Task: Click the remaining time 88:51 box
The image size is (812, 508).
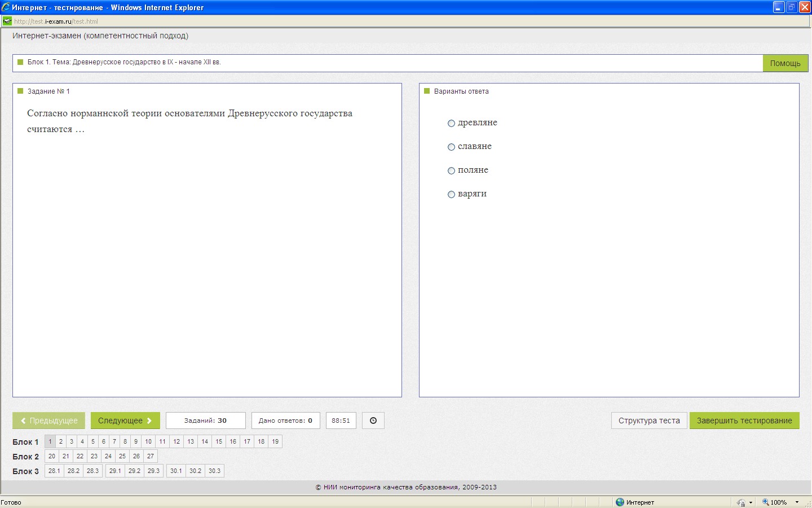Action: click(x=341, y=421)
